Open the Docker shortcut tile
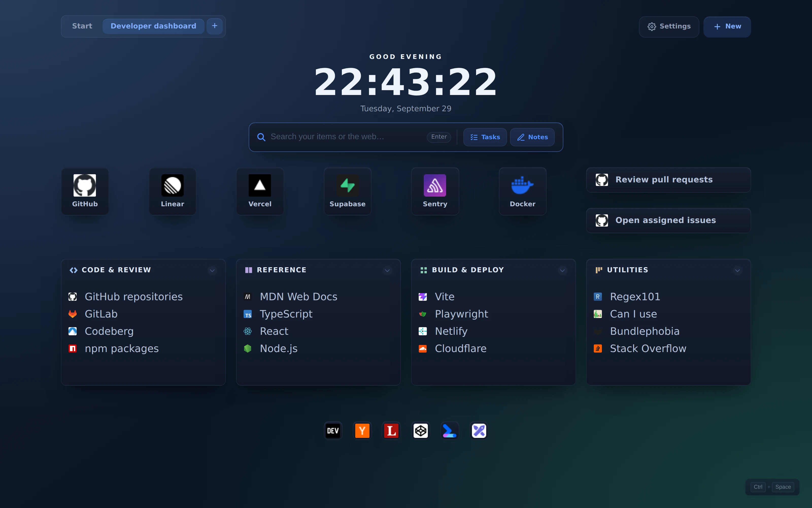Screen dimensions: 812x508 pos(523,191)
